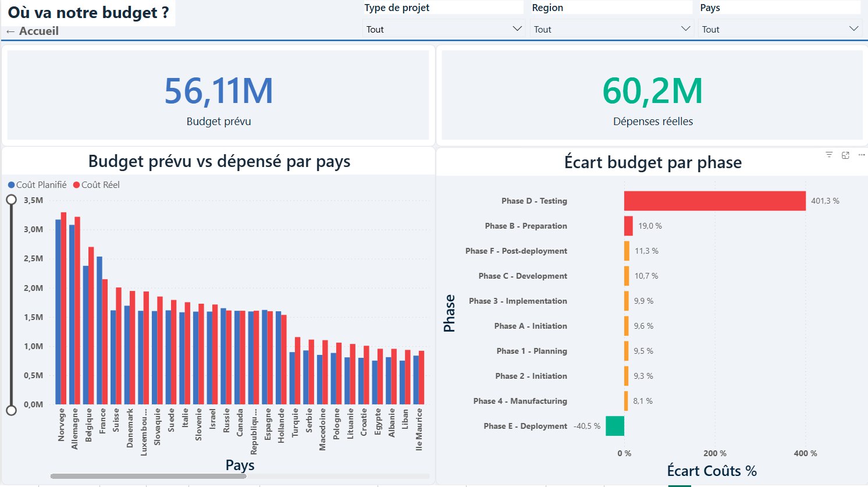Screen dimensions: 868x487
Task: Click the 'Budget prévu vs dépensé par pays' title
Action: [x=219, y=161]
